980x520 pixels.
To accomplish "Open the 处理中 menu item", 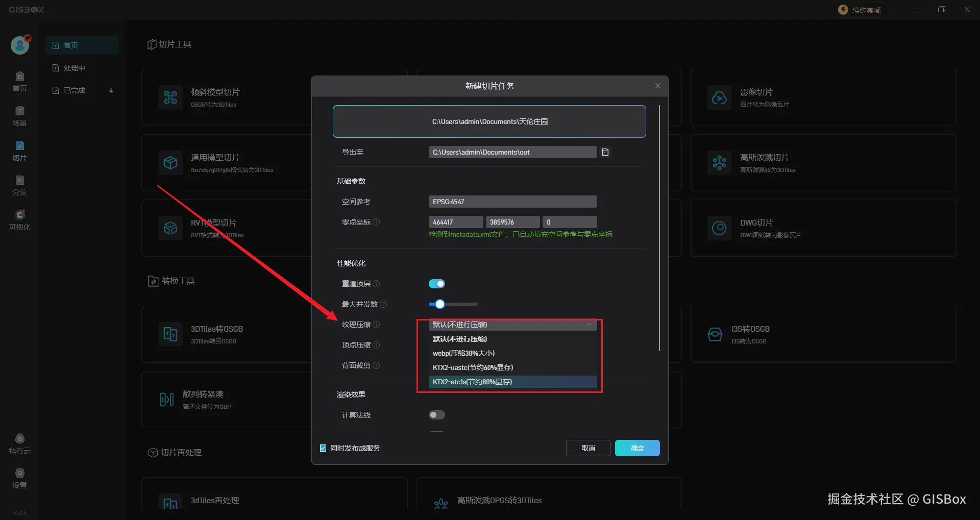I will (82, 68).
